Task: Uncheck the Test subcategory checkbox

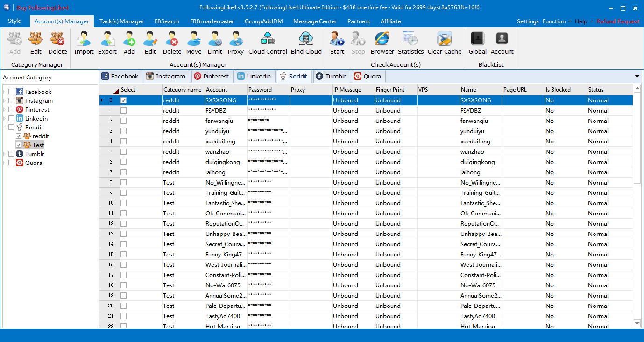Action: click(19, 145)
